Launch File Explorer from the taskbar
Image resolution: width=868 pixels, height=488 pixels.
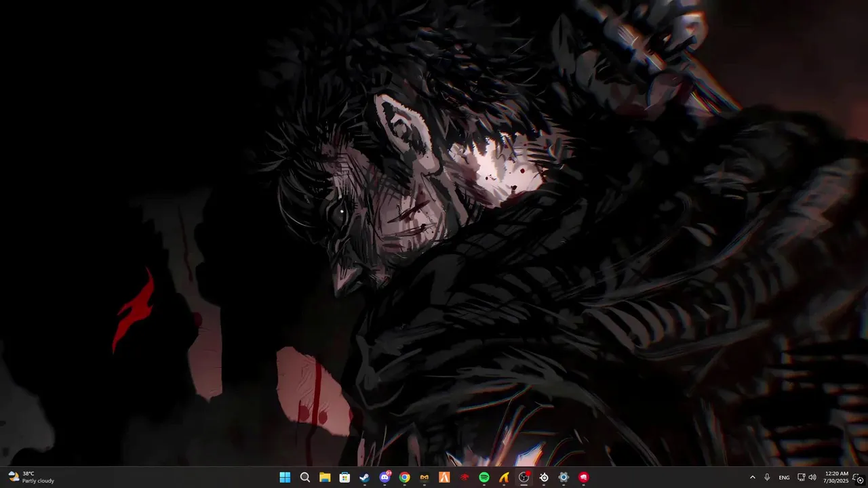(x=325, y=477)
